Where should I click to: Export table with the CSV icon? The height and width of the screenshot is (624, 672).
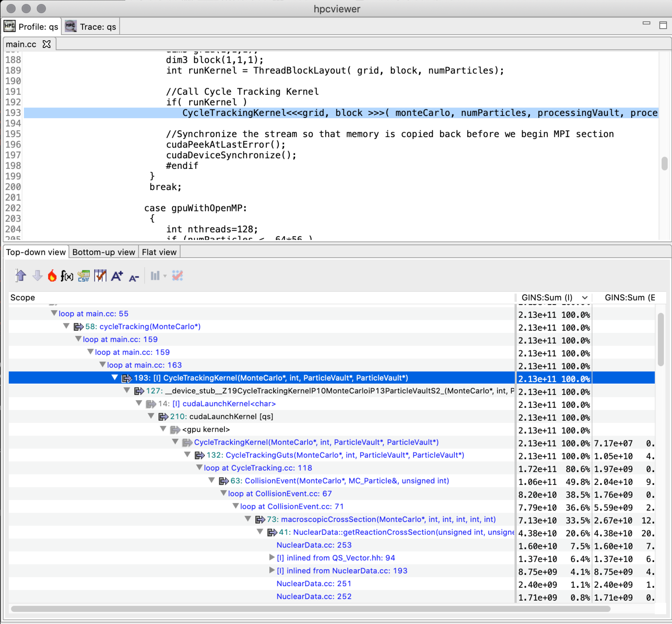84,276
